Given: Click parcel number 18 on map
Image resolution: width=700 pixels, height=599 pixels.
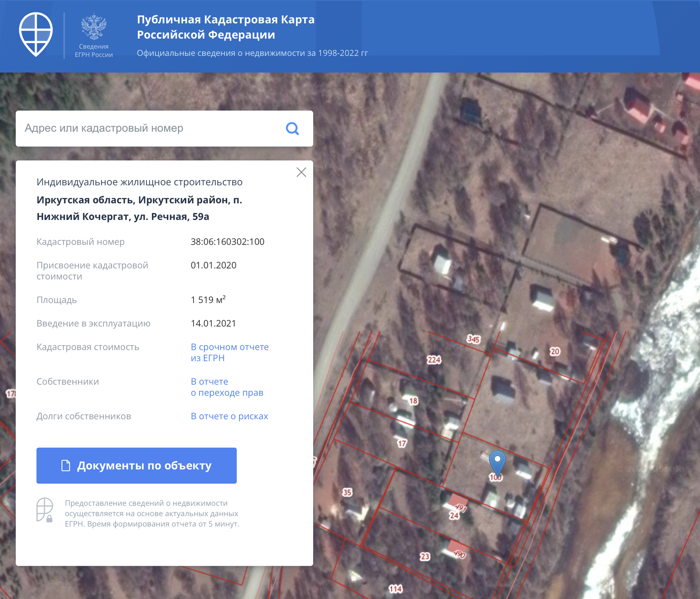Looking at the screenshot, I should point(413,401).
